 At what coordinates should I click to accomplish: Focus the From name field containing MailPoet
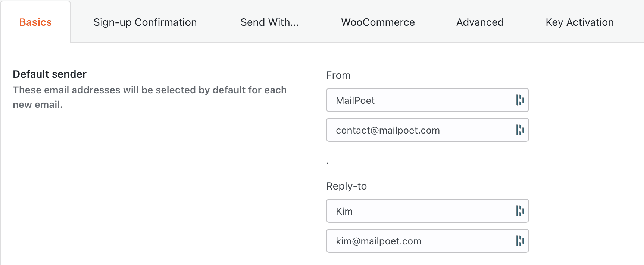pyautogui.click(x=418, y=100)
